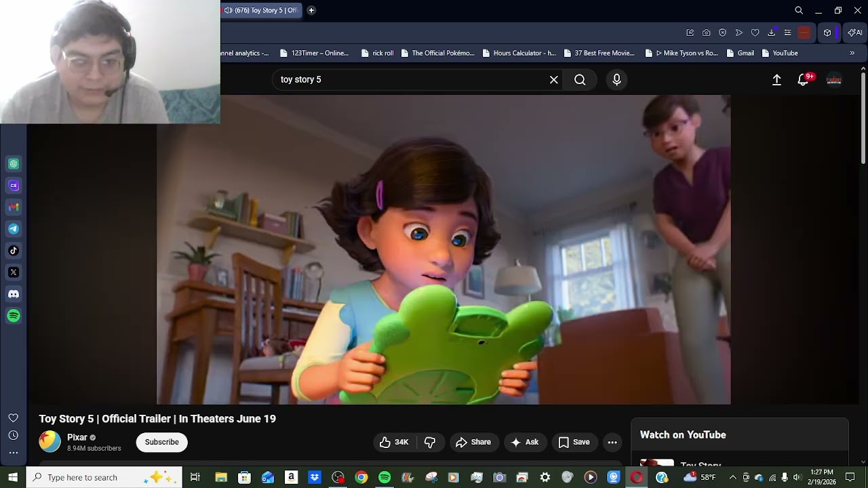Open The Official Pokémon bookmark

point(437,53)
